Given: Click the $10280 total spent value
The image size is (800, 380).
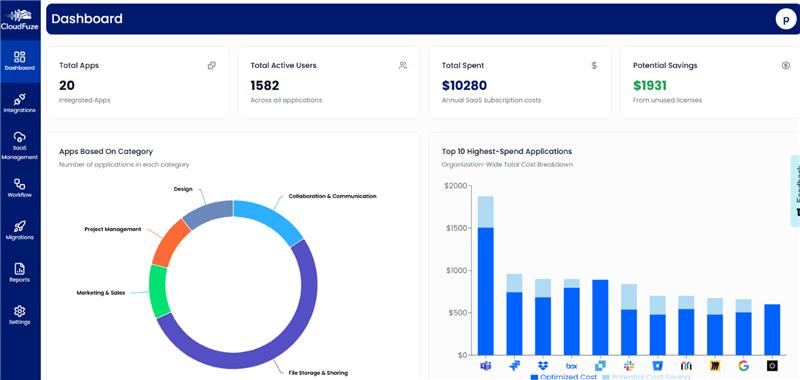Looking at the screenshot, I should (464, 85).
